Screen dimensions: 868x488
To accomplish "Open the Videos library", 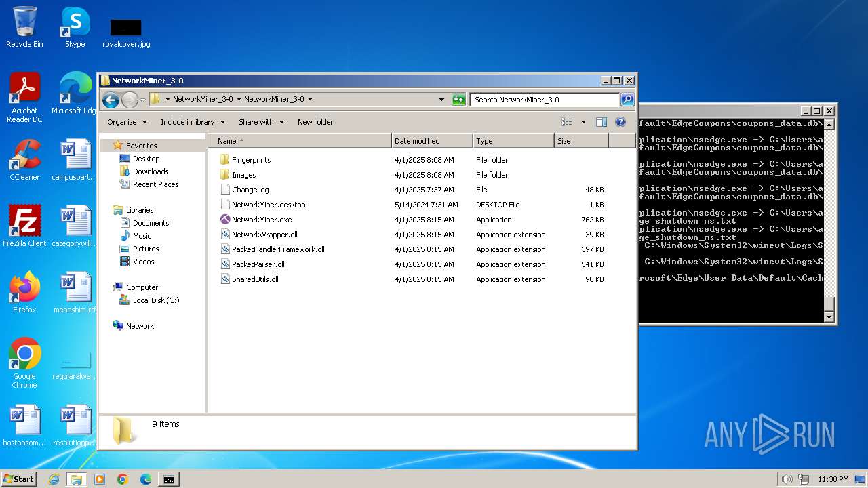I will pyautogui.click(x=143, y=262).
